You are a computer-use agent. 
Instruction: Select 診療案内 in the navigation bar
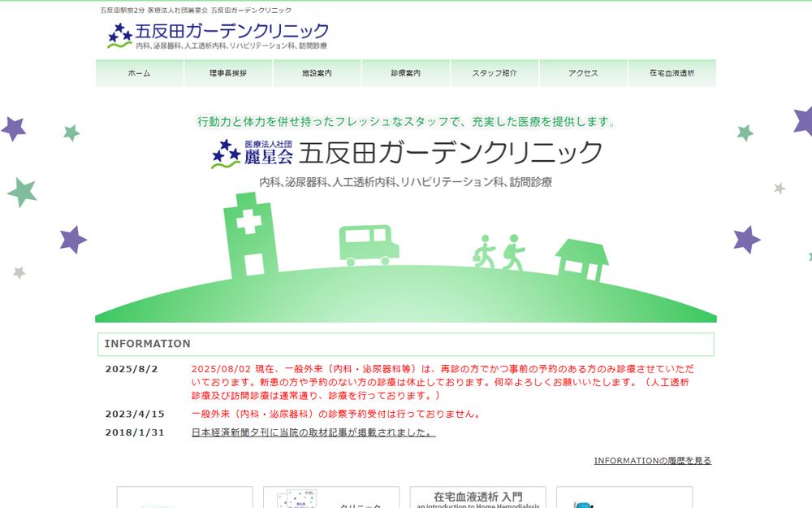tap(406, 73)
